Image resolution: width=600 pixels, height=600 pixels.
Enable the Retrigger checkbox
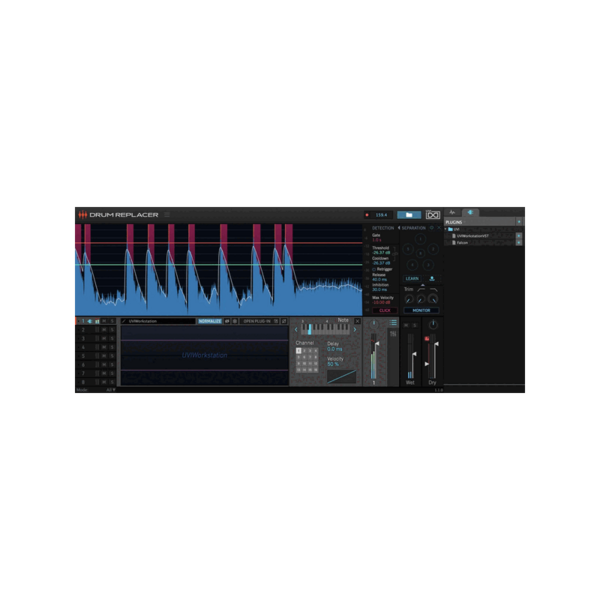click(x=374, y=269)
